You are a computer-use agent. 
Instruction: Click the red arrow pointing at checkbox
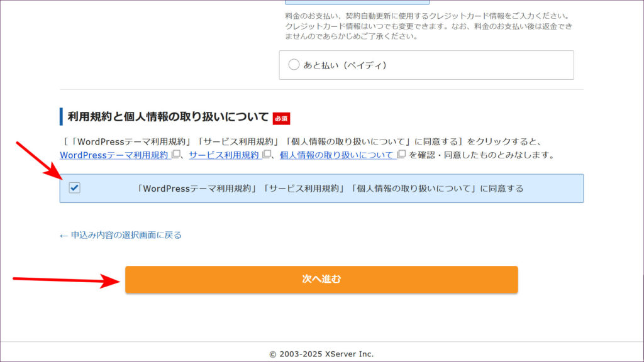39,160
